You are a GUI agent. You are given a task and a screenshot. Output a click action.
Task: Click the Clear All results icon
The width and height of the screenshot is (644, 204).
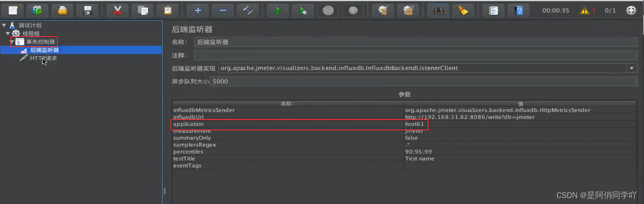(408, 10)
